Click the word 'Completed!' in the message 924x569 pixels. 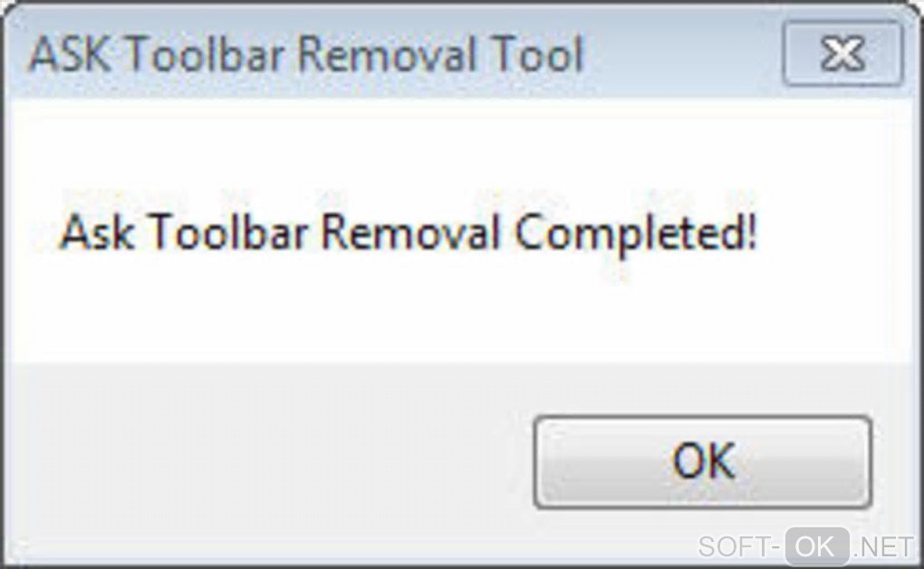coord(635,234)
